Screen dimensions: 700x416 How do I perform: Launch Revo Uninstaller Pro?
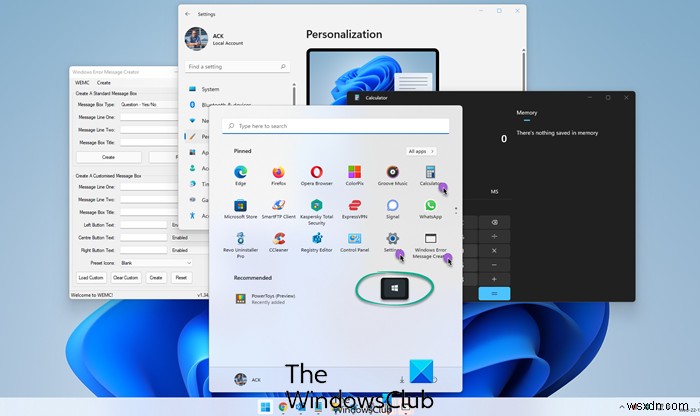[x=241, y=245]
